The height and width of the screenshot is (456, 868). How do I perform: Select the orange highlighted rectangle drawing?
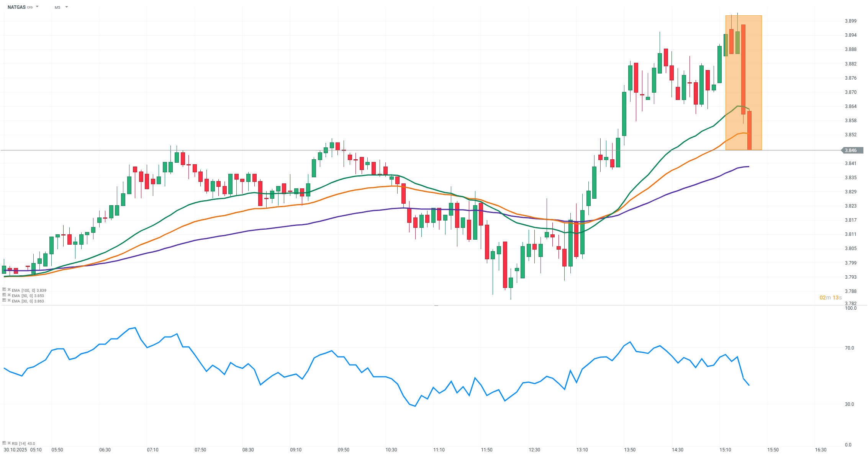[755, 77]
